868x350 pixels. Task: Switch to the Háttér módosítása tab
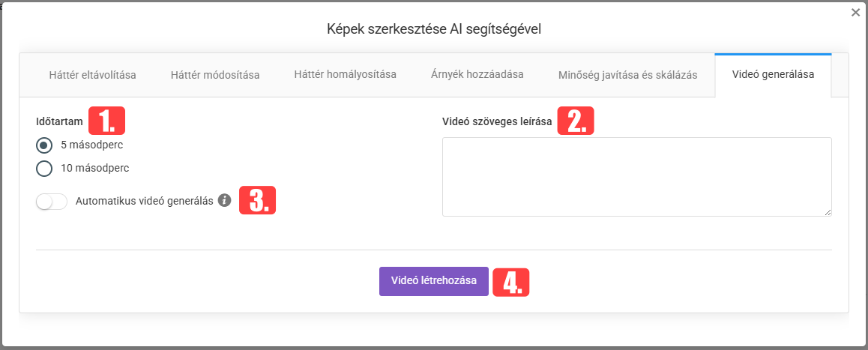pyautogui.click(x=215, y=75)
